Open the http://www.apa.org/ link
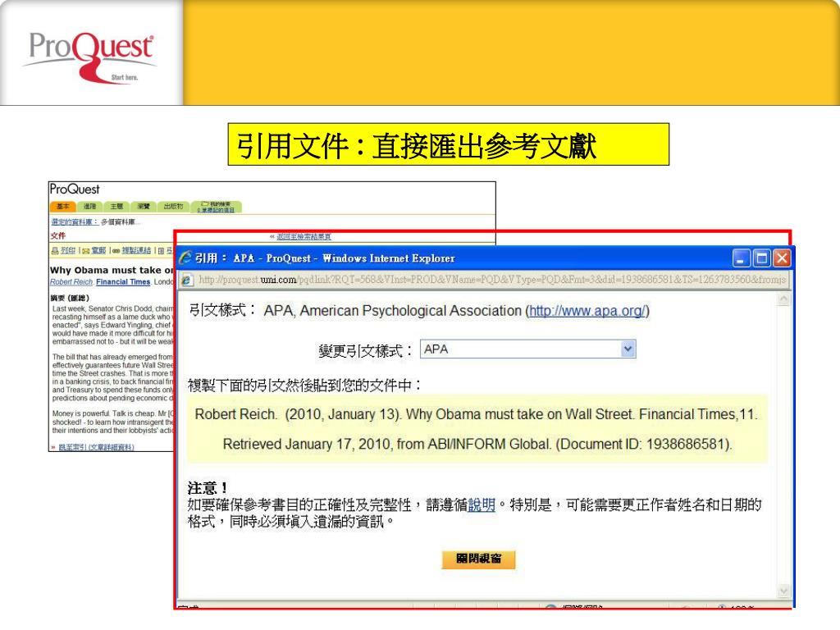Viewport: 840px width, 630px height. pos(587,311)
